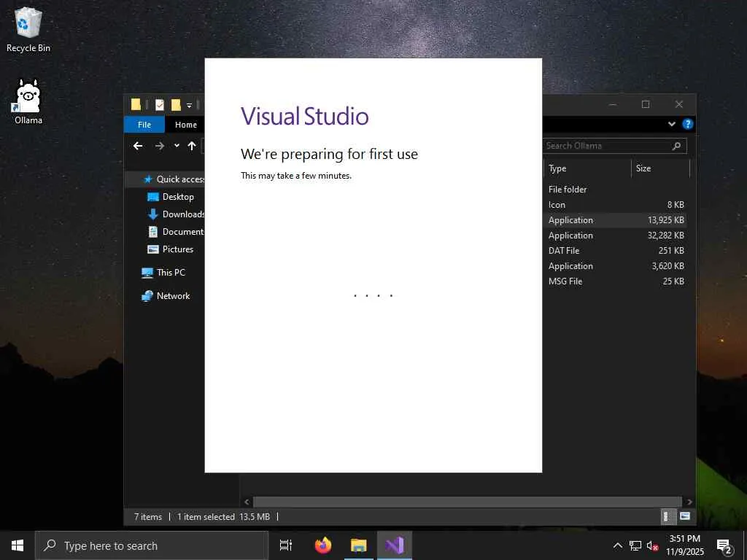747x560 pixels.
Task: Open Customize Quick Access Toolbar dropdown
Action: pos(189,105)
